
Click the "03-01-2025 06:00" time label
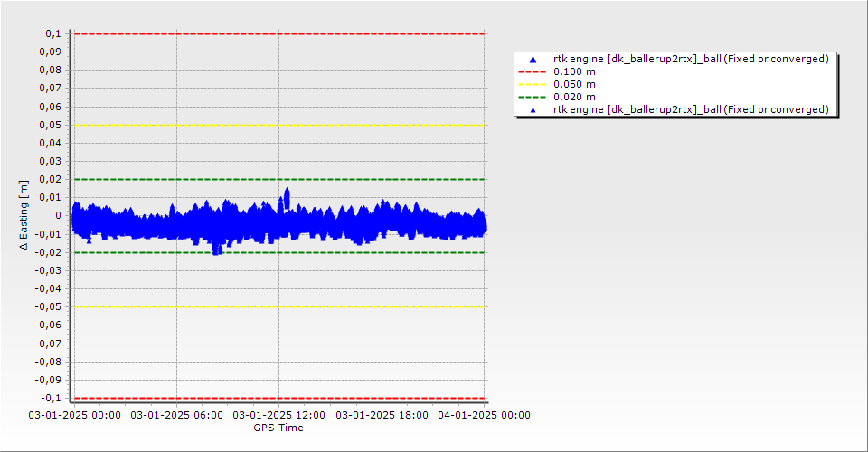pos(176,415)
